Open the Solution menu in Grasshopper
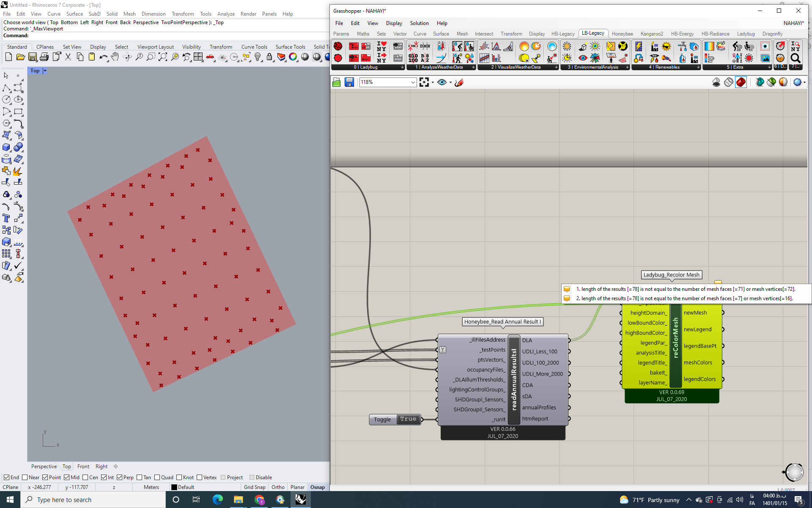The height and width of the screenshot is (508, 812). pos(419,23)
